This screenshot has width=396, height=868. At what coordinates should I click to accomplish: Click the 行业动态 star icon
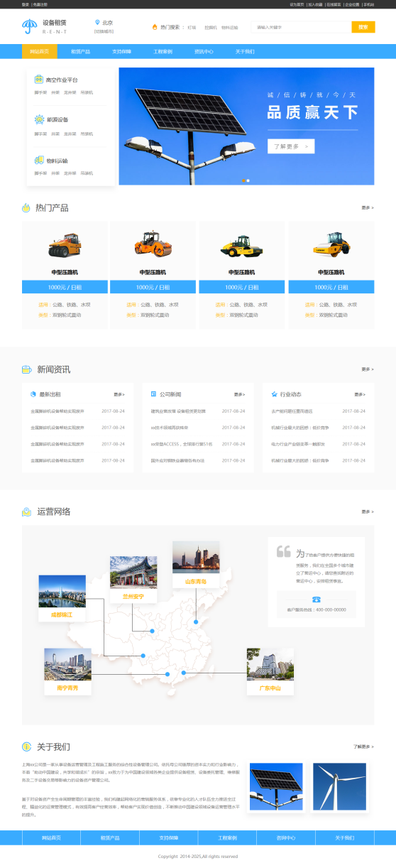click(x=274, y=394)
